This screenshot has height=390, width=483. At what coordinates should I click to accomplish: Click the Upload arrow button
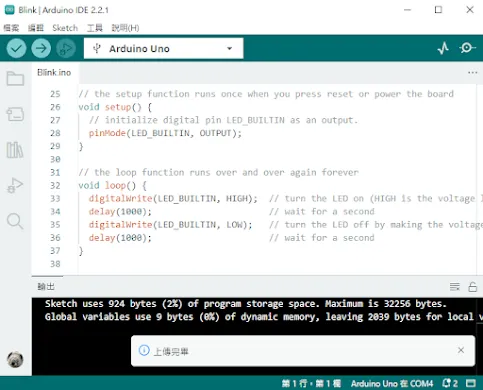coord(41,49)
